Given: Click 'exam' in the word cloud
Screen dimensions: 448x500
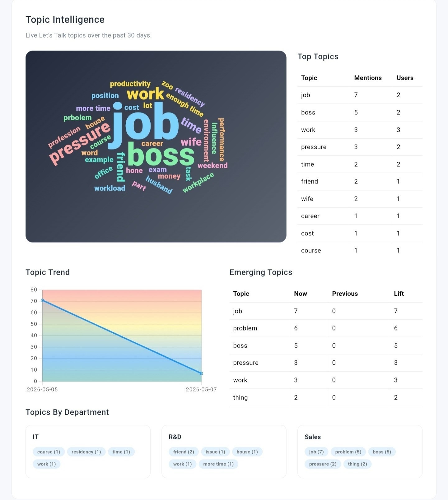Looking at the screenshot, I should [157, 170].
